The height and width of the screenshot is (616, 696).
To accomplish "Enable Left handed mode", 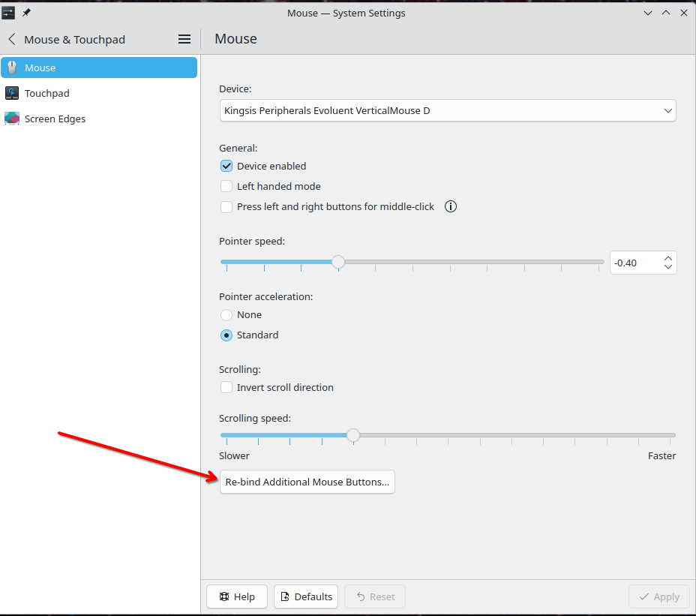I will click(x=226, y=186).
